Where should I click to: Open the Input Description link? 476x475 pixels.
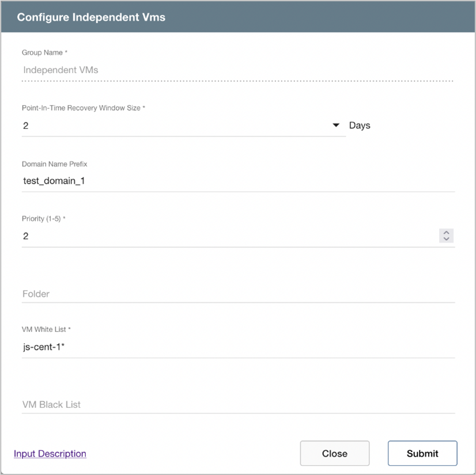[x=50, y=454]
